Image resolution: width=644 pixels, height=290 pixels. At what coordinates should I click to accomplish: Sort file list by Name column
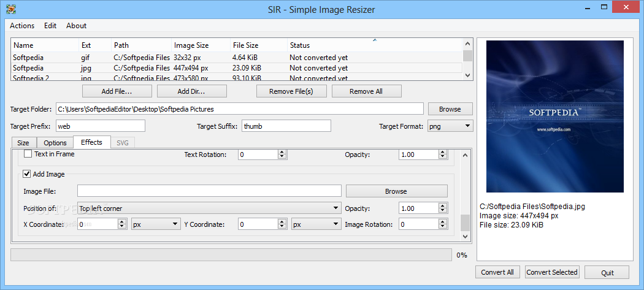coord(45,45)
